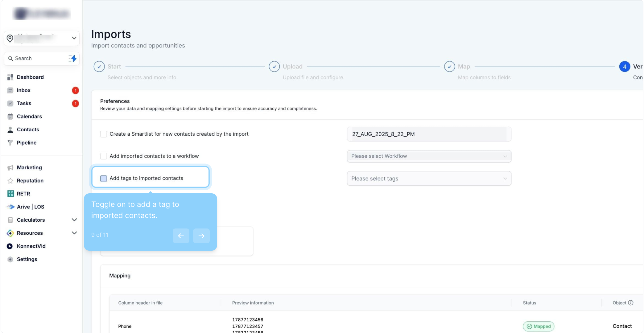
Task: Click the lightning bolt quick action icon
Action: pyautogui.click(x=73, y=58)
